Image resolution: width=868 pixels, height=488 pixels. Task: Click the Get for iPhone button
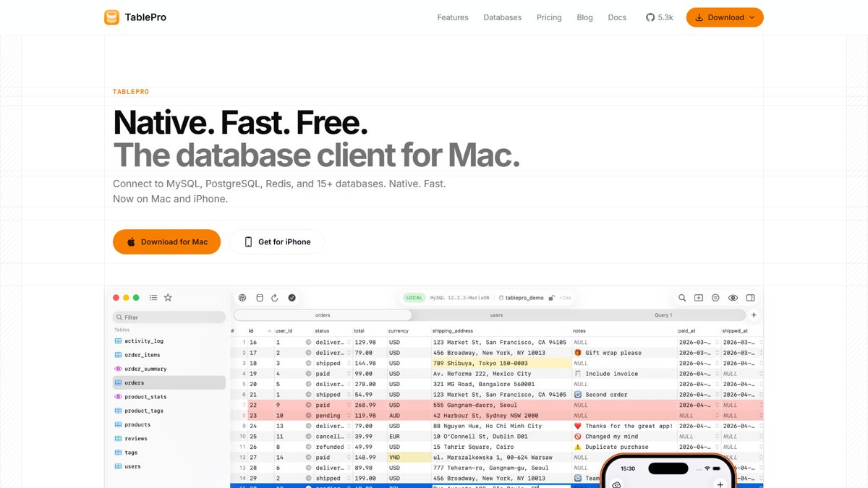point(277,241)
